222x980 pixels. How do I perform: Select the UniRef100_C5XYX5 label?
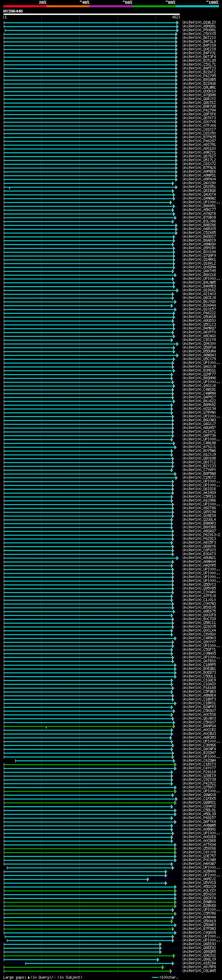coord(199,34)
